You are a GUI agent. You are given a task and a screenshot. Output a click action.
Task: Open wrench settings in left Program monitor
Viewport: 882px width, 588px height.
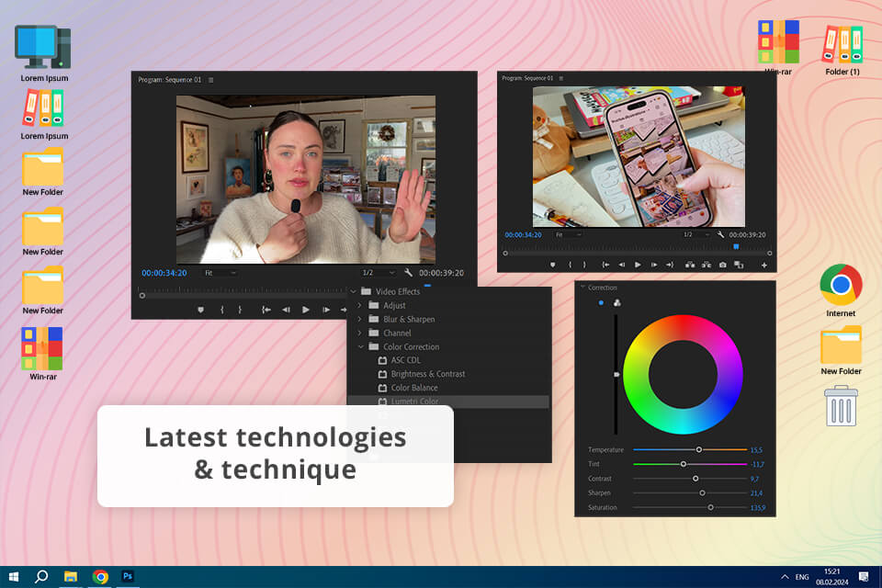click(407, 273)
